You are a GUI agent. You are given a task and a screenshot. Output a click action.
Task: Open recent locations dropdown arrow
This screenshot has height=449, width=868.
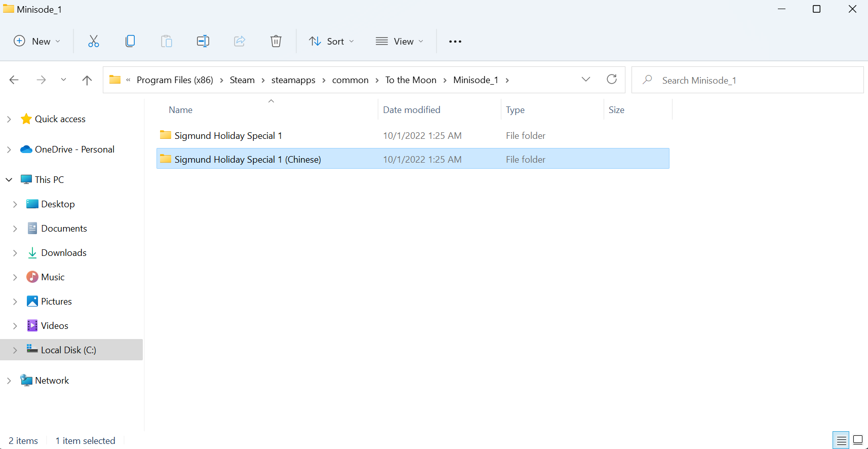(63, 80)
